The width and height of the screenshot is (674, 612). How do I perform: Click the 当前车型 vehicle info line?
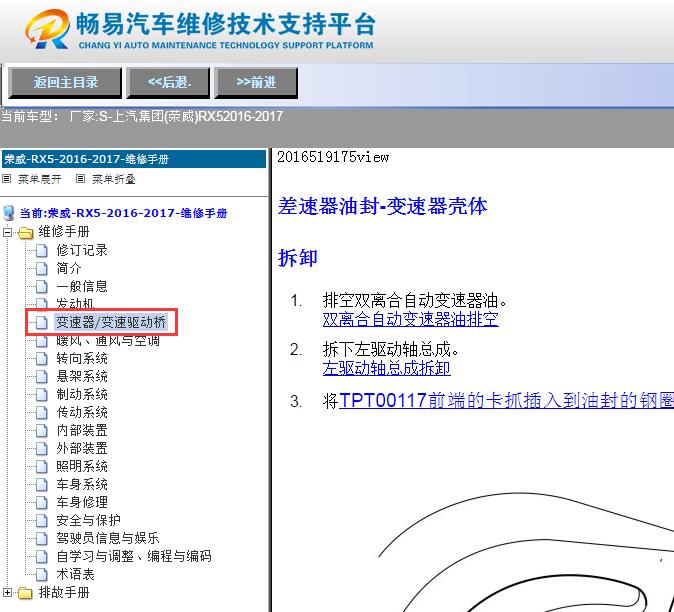click(x=142, y=116)
